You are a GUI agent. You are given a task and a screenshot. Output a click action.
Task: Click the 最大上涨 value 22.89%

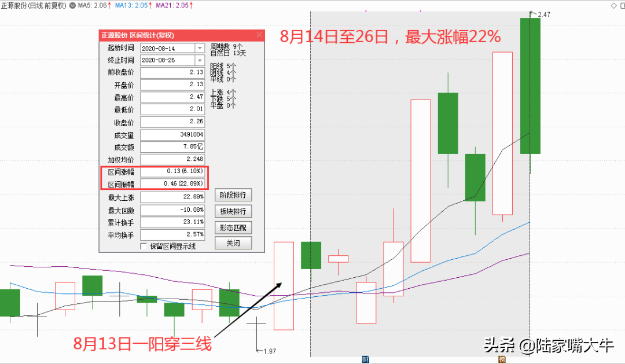click(172, 197)
